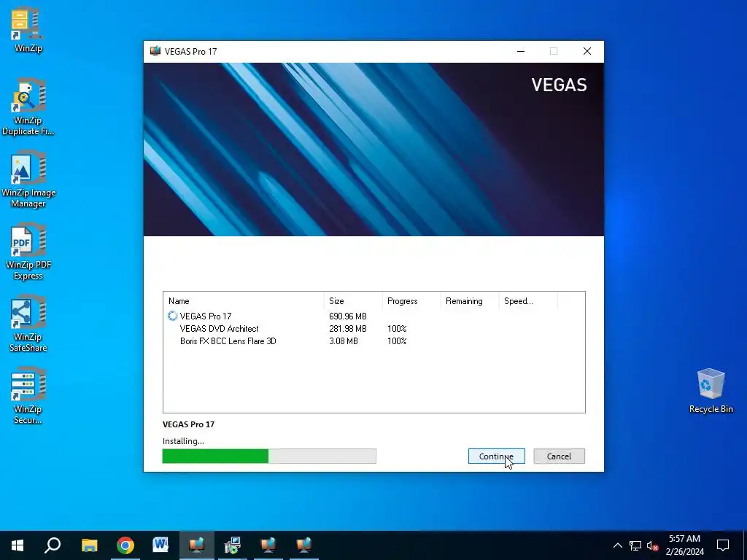The height and width of the screenshot is (560, 747).
Task: Click the Name column header
Action: pos(244,301)
